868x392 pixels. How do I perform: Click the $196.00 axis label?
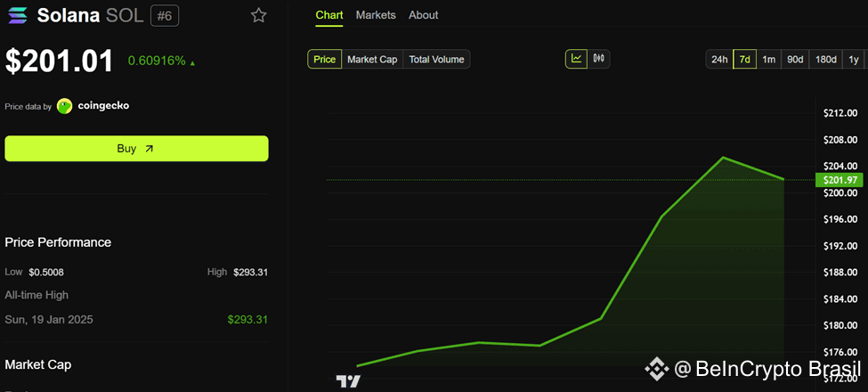point(841,220)
